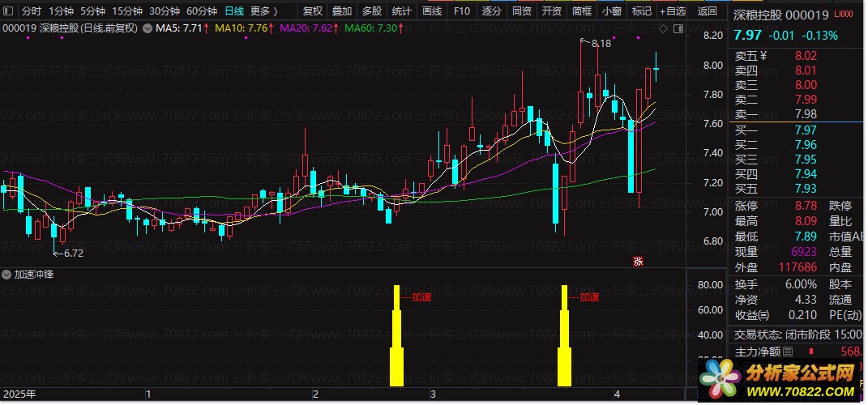Click the 交易状态 闭市阶段 status line
The height and width of the screenshot is (405, 868).
[799, 335]
